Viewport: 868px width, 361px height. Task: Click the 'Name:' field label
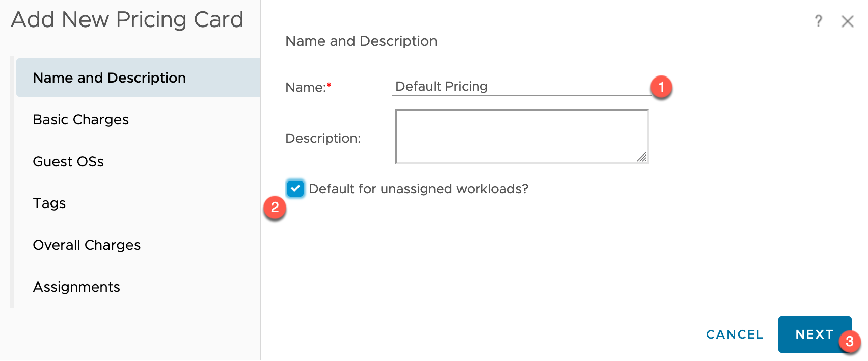[x=308, y=87]
